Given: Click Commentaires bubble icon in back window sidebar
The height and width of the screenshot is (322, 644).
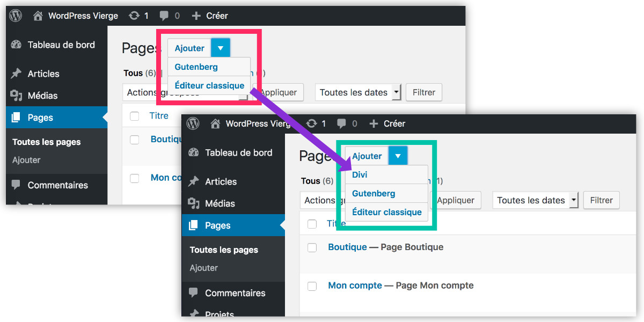Looking at the screenshot, I should 16,185.
